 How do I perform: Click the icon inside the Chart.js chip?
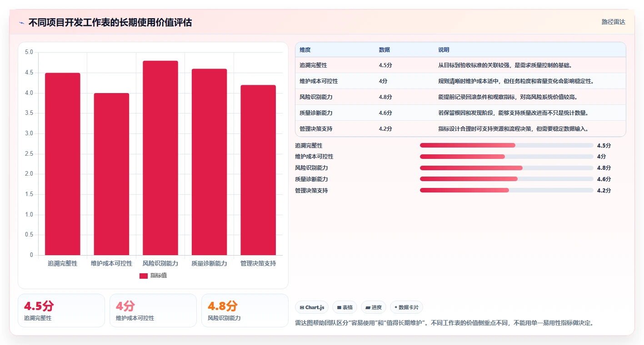302,307
